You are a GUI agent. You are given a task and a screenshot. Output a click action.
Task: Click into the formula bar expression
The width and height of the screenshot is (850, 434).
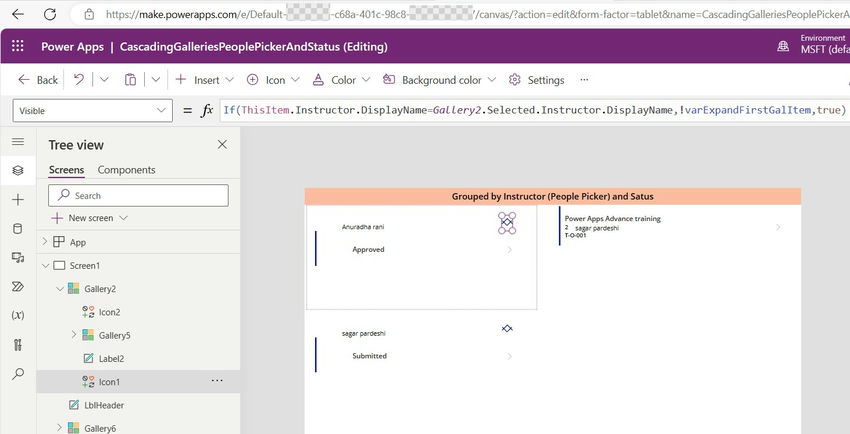(x=534, y=111)
